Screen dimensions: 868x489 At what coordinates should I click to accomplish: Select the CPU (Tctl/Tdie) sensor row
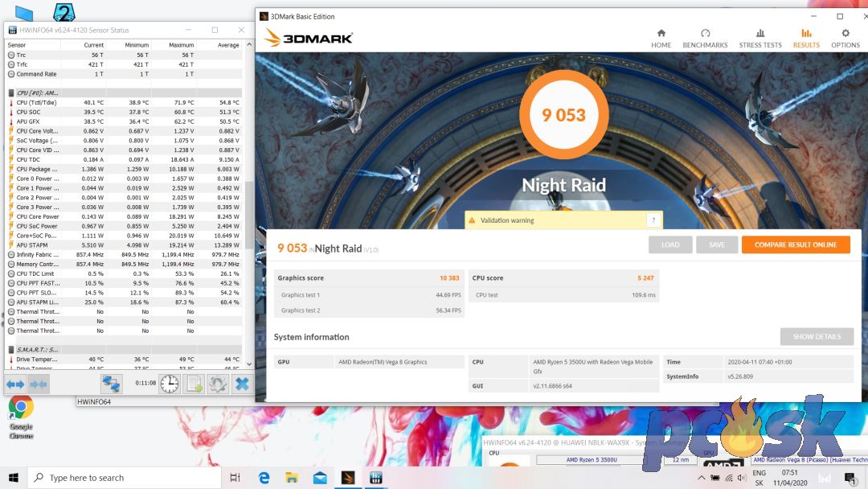[124, 102]
